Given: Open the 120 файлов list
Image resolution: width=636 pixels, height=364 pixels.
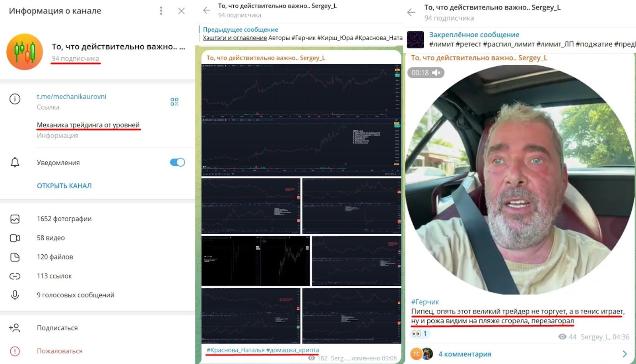Looking at the screenshot, I should pos(55,257).
